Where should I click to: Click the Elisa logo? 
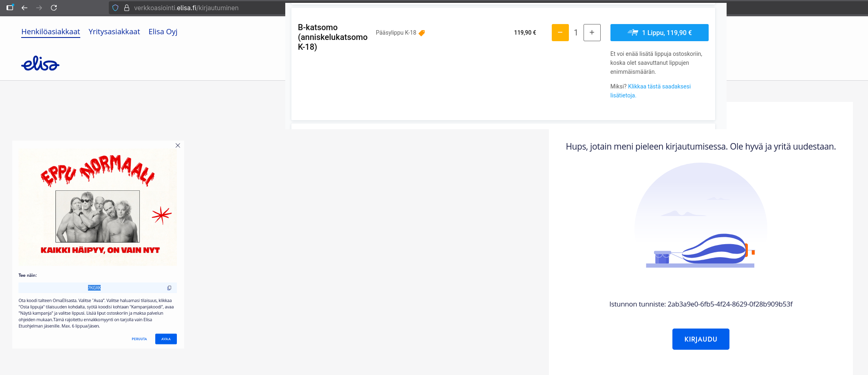[x=40, y=64]
